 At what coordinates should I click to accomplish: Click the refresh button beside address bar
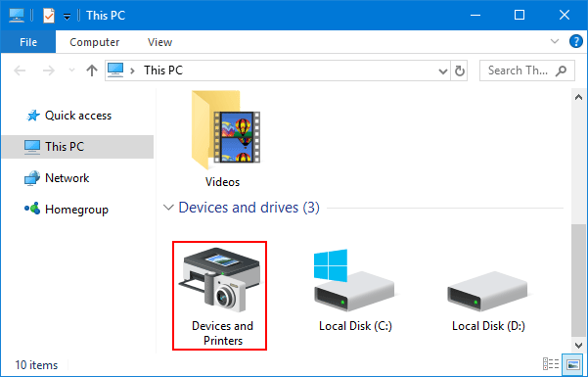point(460,71)
